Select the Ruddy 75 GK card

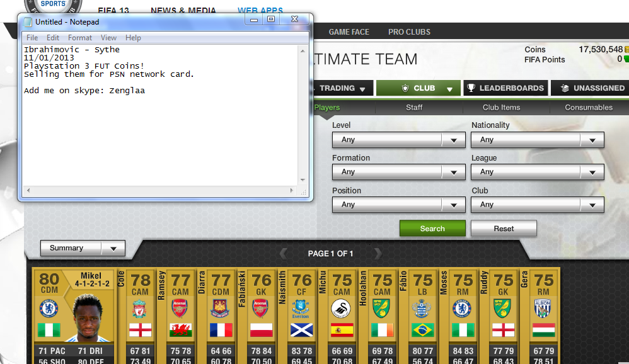pyautogui.click(x=499, y=317)
